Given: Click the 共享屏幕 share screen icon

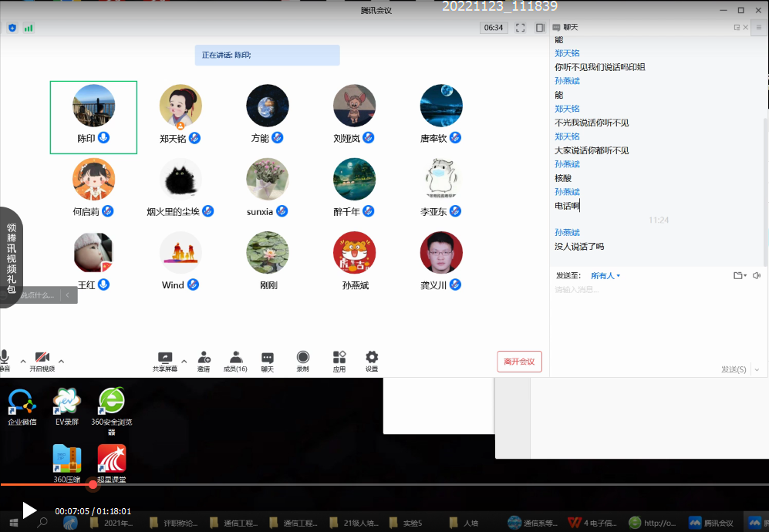Looking at the screenshot, I should [164, 359].
